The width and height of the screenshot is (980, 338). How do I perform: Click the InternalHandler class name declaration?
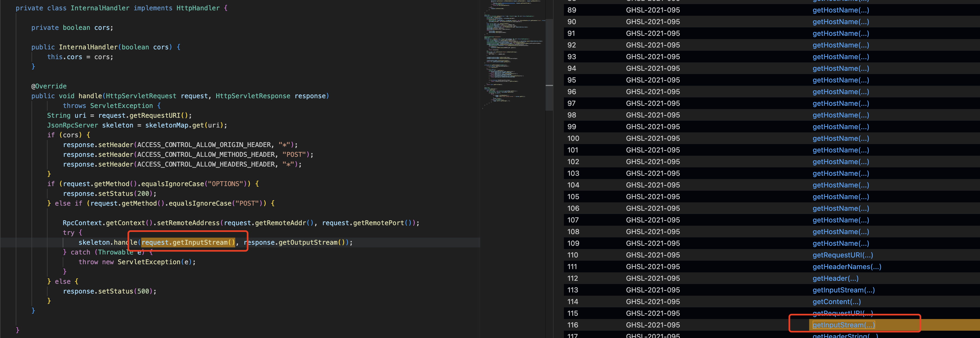(100, 8)
